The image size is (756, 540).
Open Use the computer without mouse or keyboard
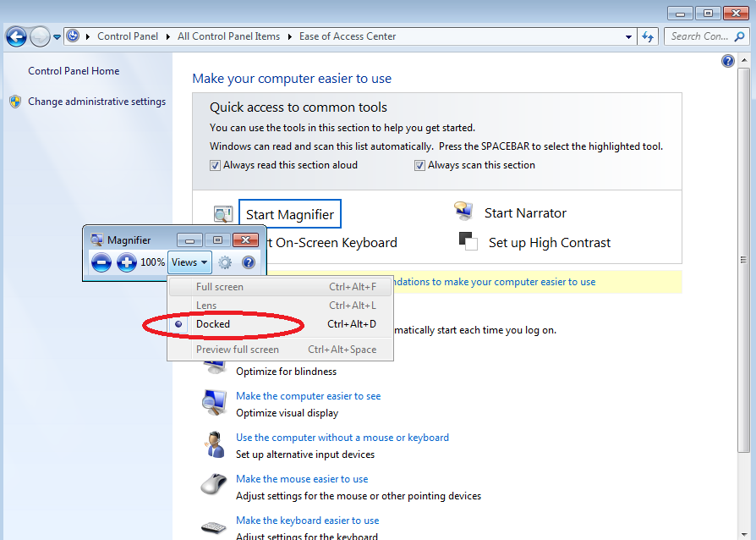pyautogui.click(x=342, y=438)
